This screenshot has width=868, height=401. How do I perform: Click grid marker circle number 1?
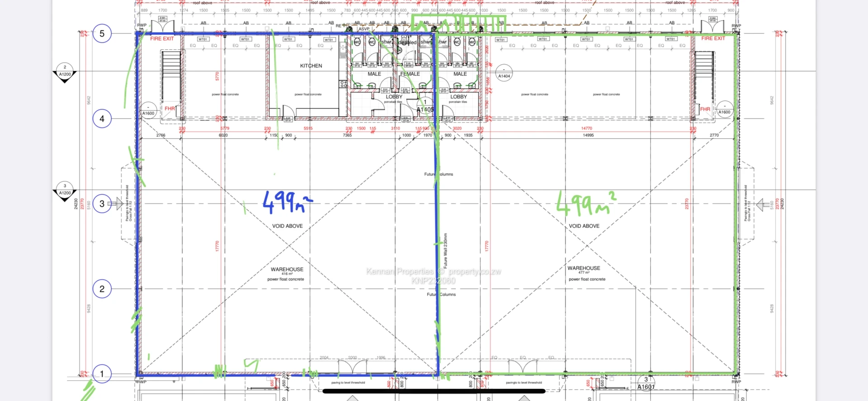click(x=102, y=374)
